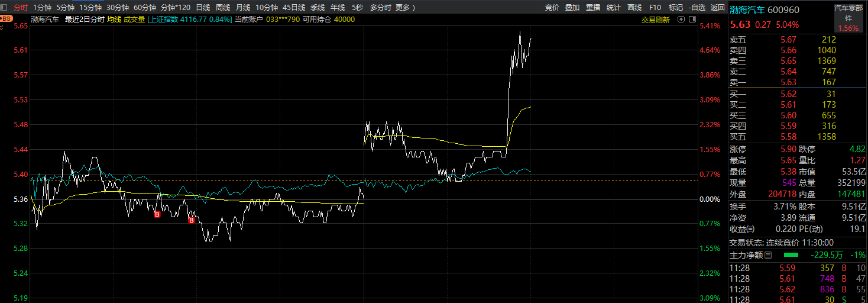Expand 更多 period options
The image size is (868, 303).
click(405, 8)
